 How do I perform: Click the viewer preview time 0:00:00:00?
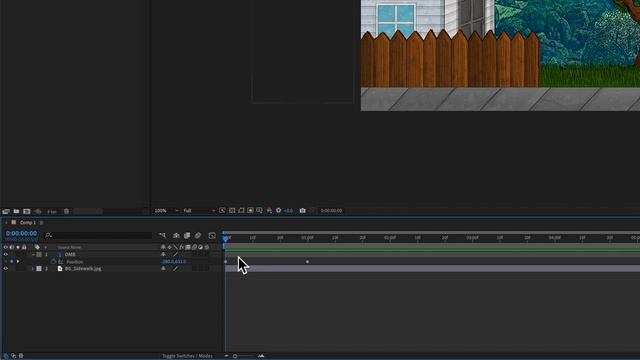(x=331, y=211)
